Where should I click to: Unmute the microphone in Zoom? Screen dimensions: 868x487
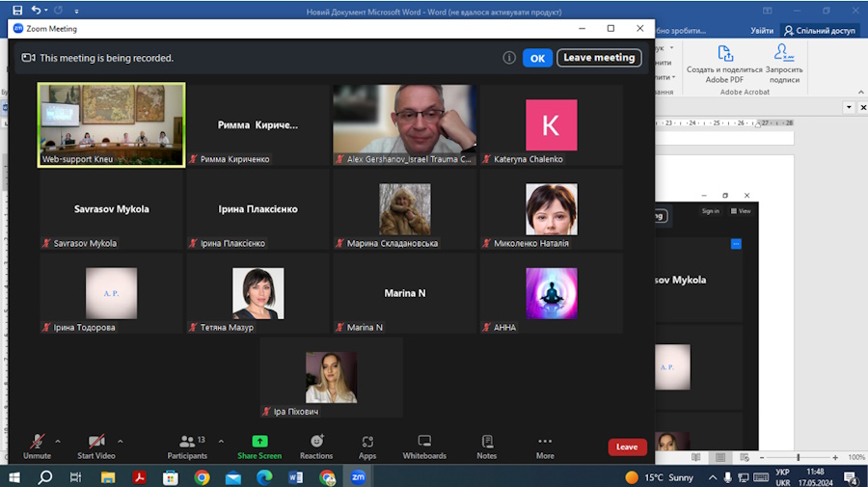coord(37,446)
